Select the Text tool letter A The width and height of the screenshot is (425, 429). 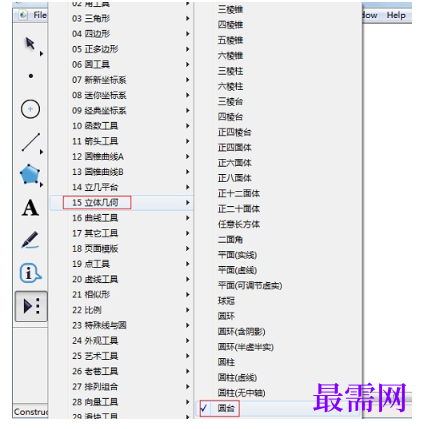tap(30, 208)
